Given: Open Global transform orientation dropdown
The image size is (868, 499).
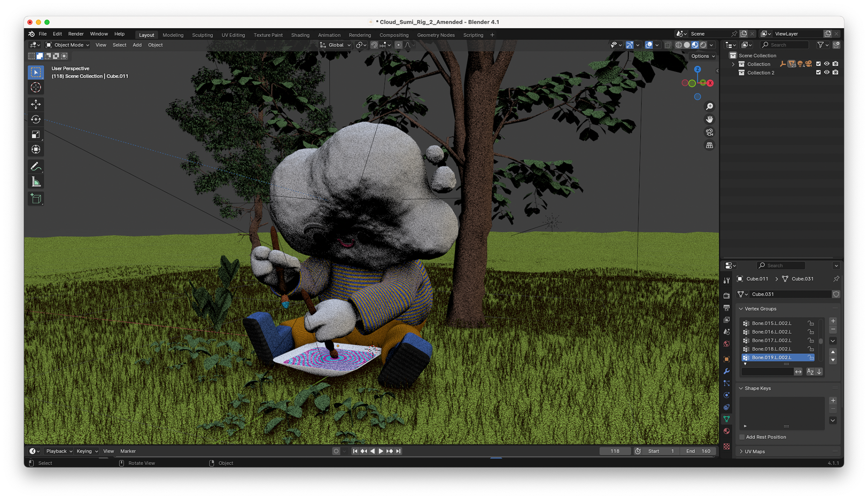Looking at the screenshot, I should tap(335, 45).
